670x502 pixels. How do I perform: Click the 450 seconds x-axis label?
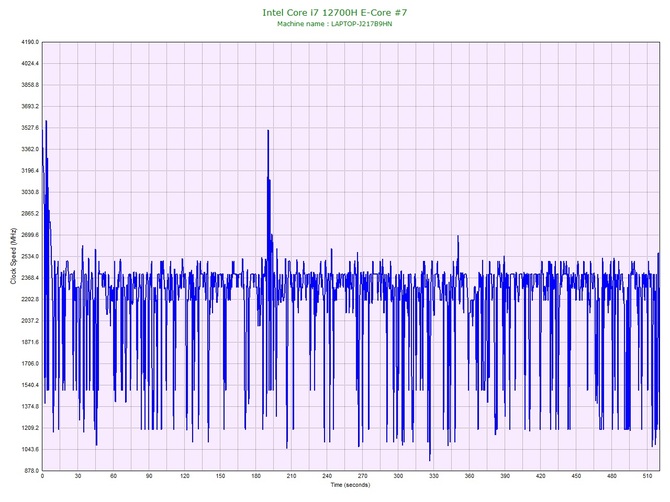[576, 476]
